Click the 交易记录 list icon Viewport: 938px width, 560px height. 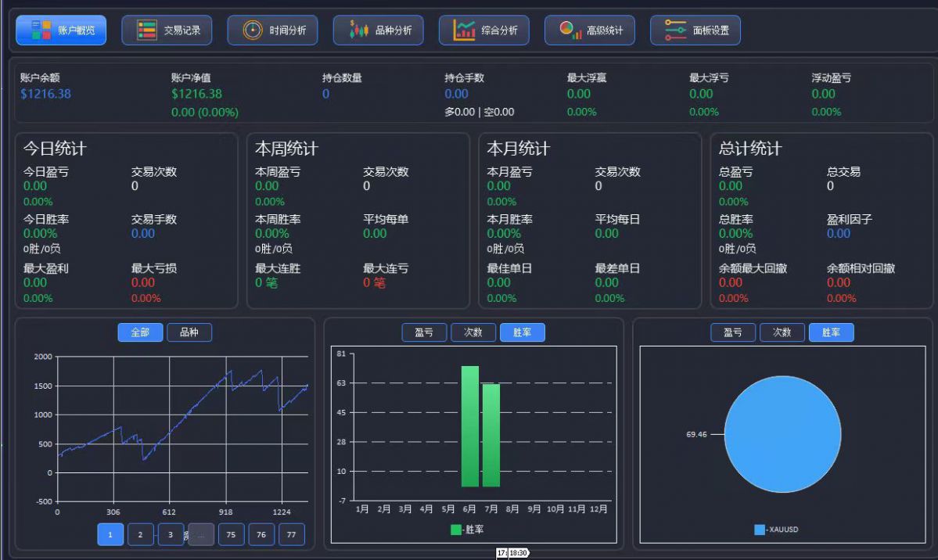click(x=146, y=30)
